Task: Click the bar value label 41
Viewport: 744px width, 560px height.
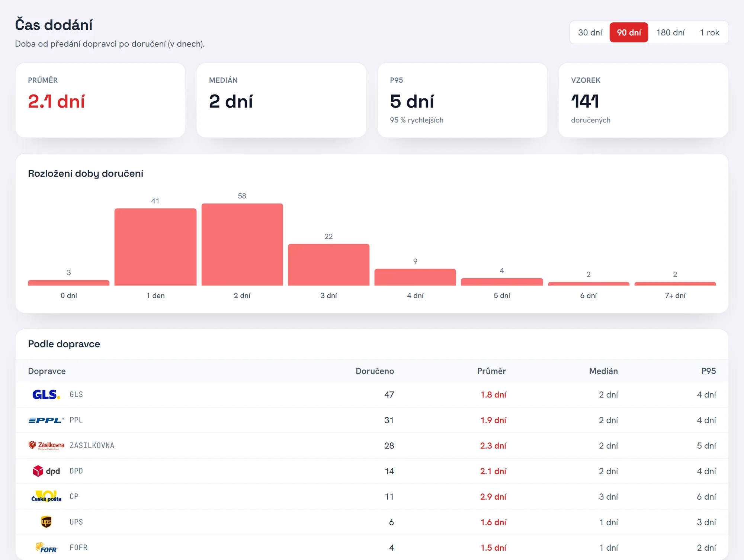Action: [x=155, y=201]
